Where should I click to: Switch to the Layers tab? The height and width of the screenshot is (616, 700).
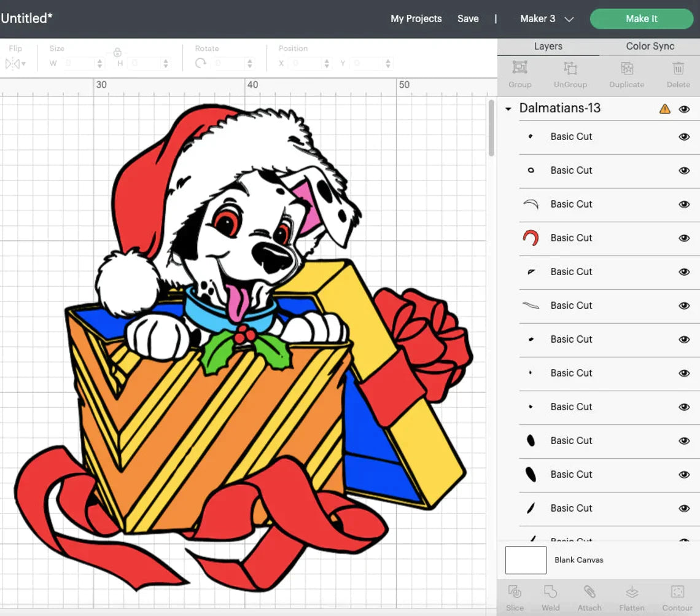pos(548,46)
